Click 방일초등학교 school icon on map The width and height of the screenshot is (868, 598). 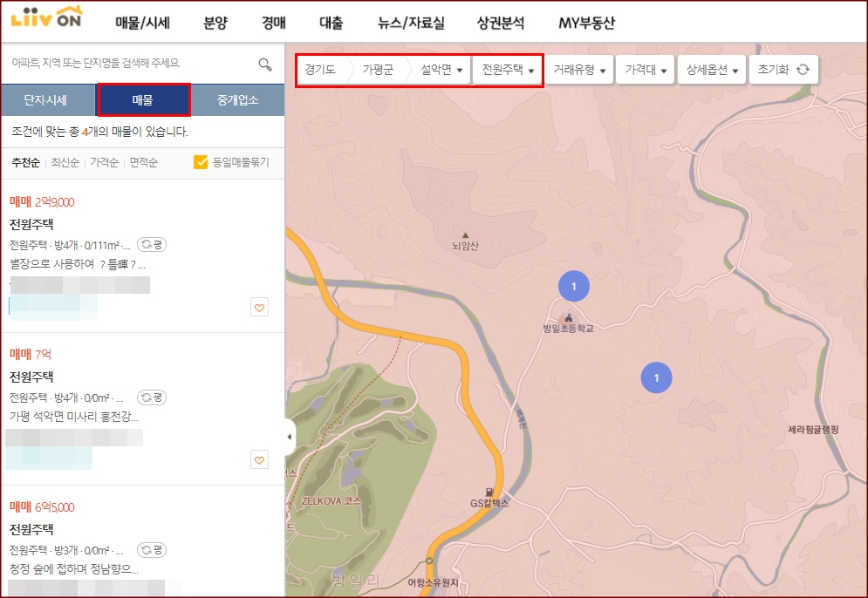point(568,317)
